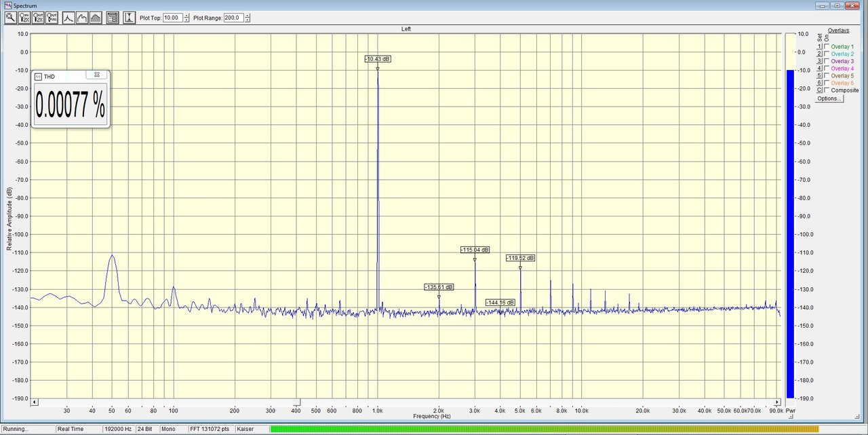Close the THD readout window

[97, 75]
